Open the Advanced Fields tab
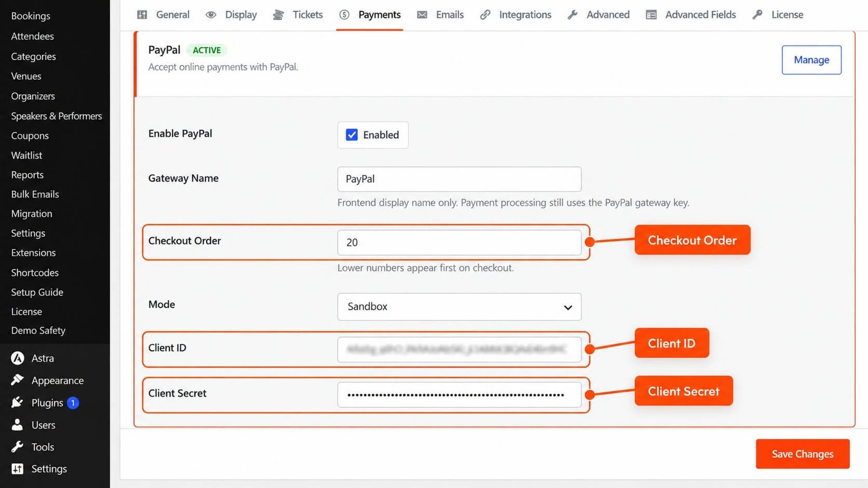The height and width of the screenshot is (488, 868). tap(691, 15)
